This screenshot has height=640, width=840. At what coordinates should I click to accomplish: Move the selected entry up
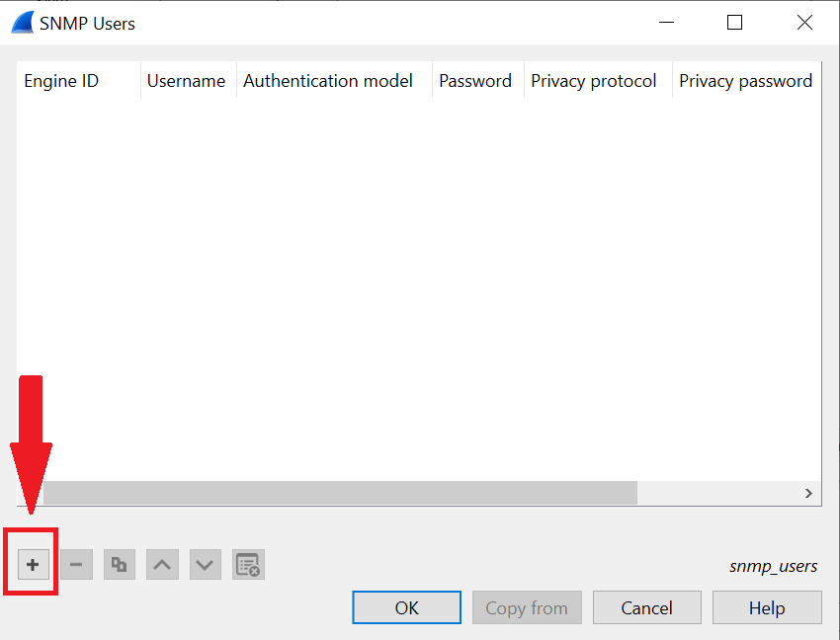[162, 564]
